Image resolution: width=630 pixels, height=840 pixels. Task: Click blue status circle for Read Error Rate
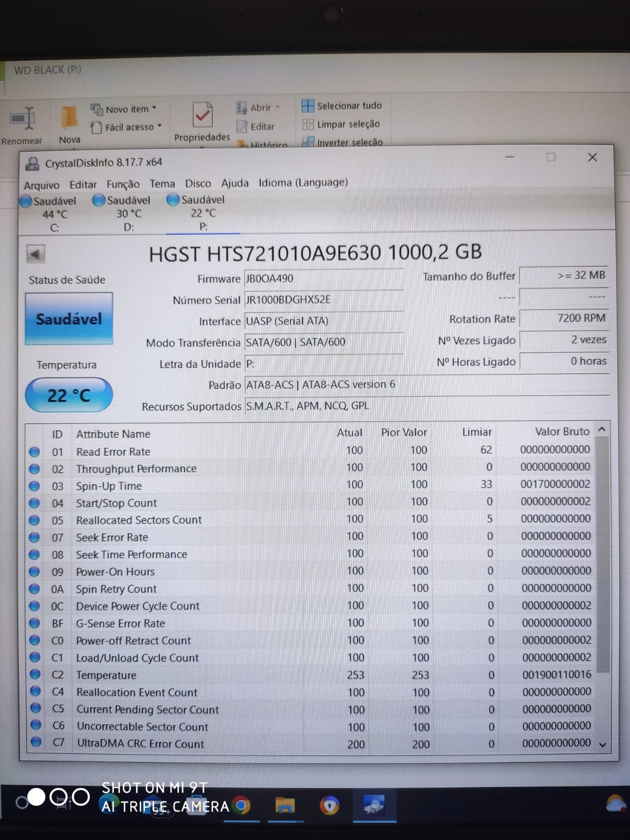coord(35,452)
